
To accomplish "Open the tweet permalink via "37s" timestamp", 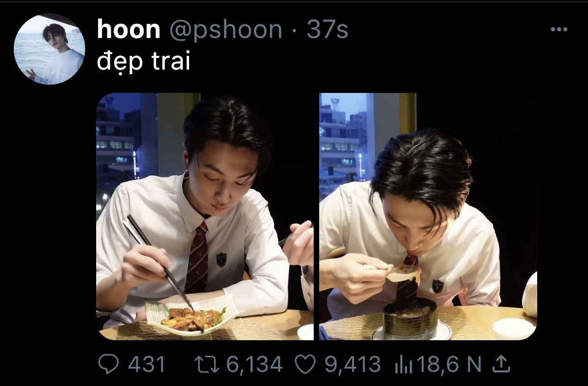I will pos(327,30).
